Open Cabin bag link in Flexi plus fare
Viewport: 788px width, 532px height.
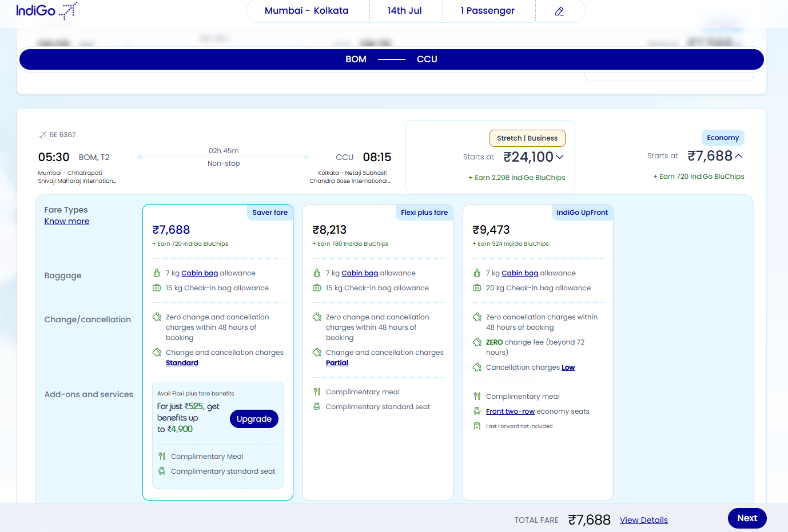[x=360, y=273]
